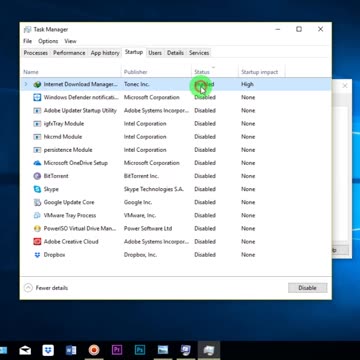Screen dimensions: 360x360
Task: Click the Adobe Creative Cloud icon
Action: 37,242
